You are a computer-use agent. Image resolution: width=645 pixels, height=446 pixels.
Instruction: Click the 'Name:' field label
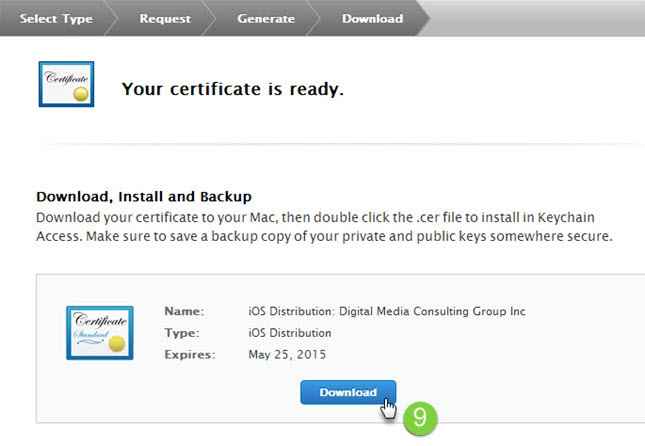coord(184,312)
